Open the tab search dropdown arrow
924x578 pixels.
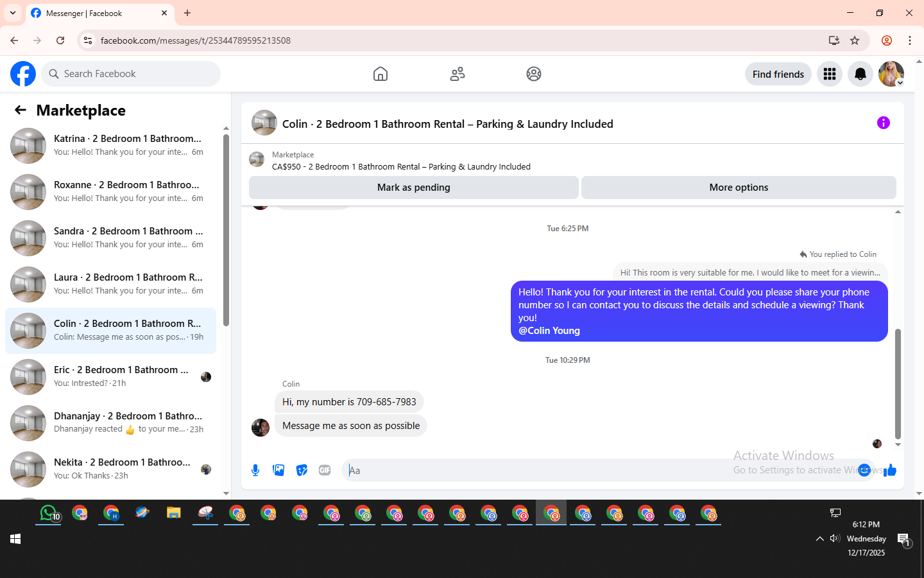13,13
